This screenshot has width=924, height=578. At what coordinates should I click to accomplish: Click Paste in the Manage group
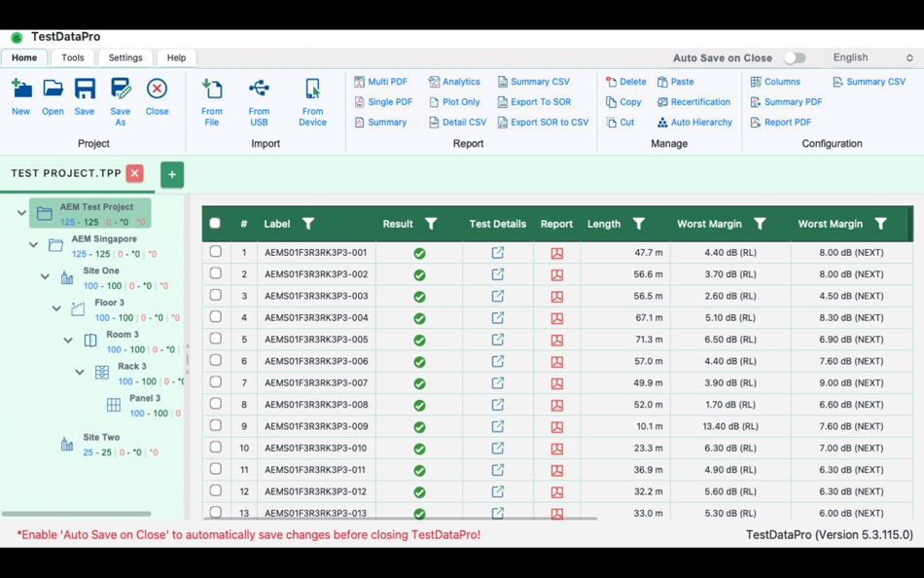[675, 82]
